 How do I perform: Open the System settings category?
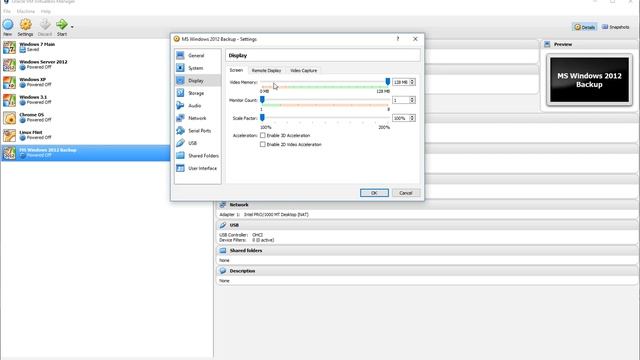click(198, 68)
